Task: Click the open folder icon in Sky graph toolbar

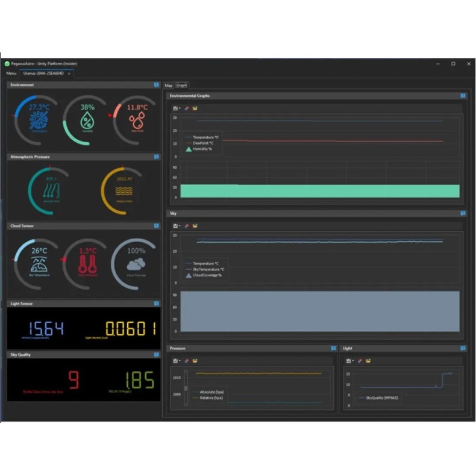Action: [195, 226]
